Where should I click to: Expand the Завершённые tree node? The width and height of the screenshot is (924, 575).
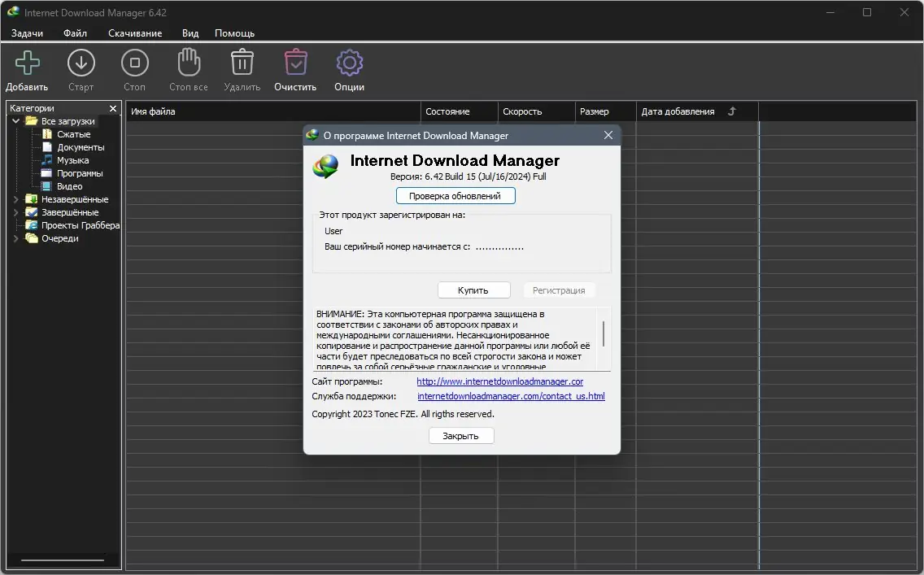pyautogui.click(x=16, y=212)
